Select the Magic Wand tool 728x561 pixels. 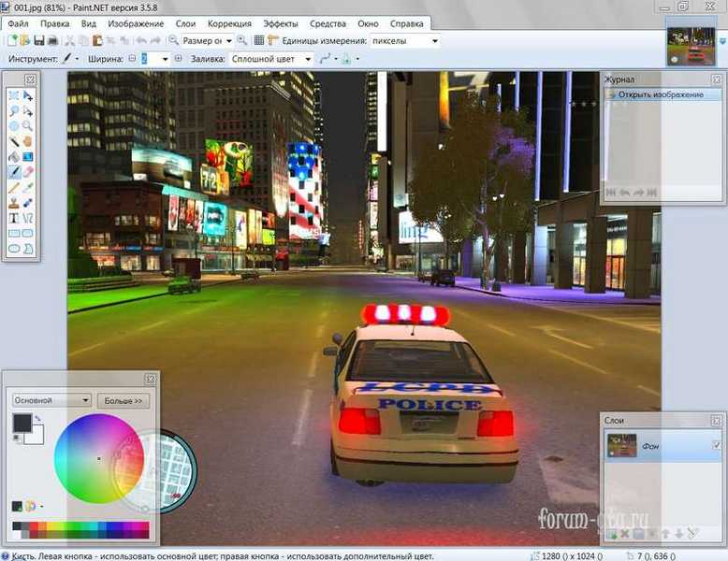[14, 141]
